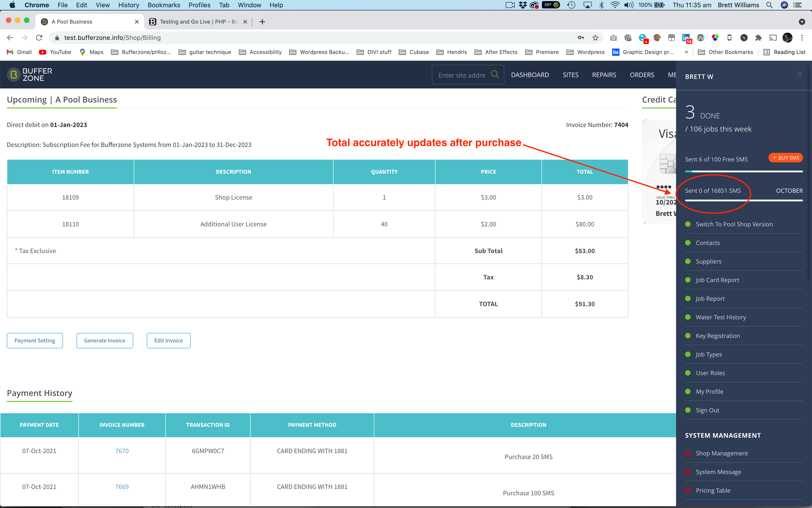Click the free SMS usage progress bar
This screenshot has width=812, height=508.
click(x=744, y=171)
